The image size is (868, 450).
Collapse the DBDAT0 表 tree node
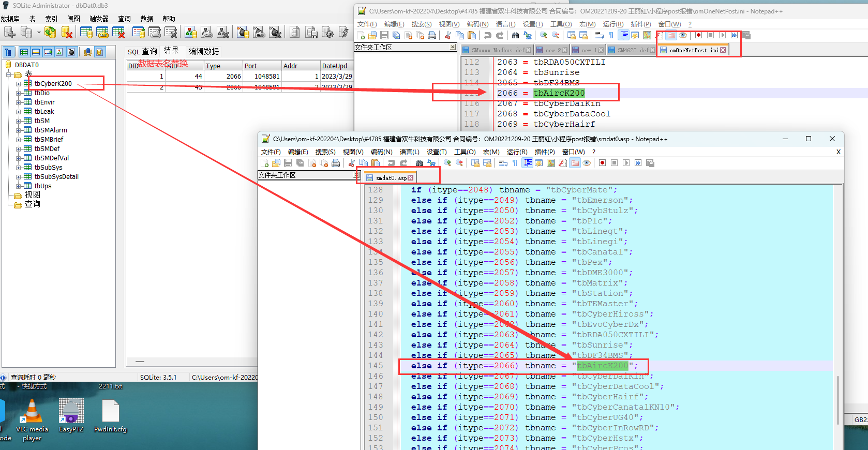(x=9, y=74)
